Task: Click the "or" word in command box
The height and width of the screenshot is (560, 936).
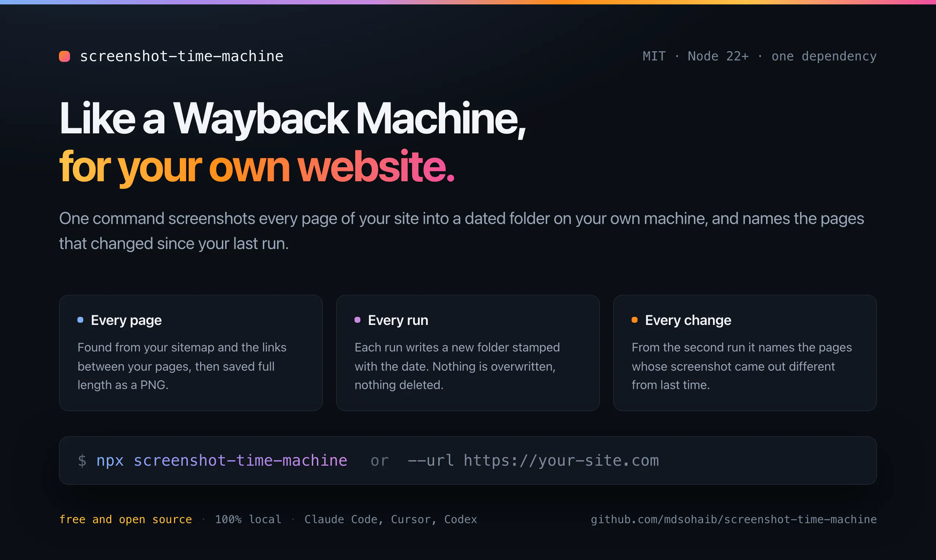Action: [x=379, y=461]
